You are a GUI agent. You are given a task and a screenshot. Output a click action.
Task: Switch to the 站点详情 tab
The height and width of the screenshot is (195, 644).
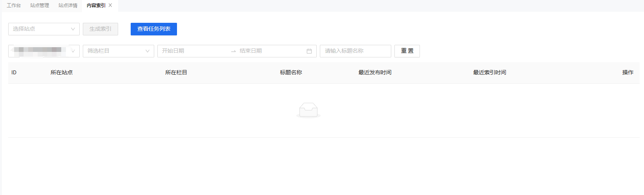(68, 6)
